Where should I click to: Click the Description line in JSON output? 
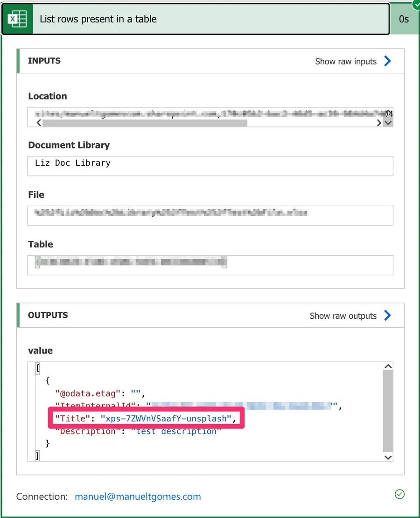[x=136, y=431]
